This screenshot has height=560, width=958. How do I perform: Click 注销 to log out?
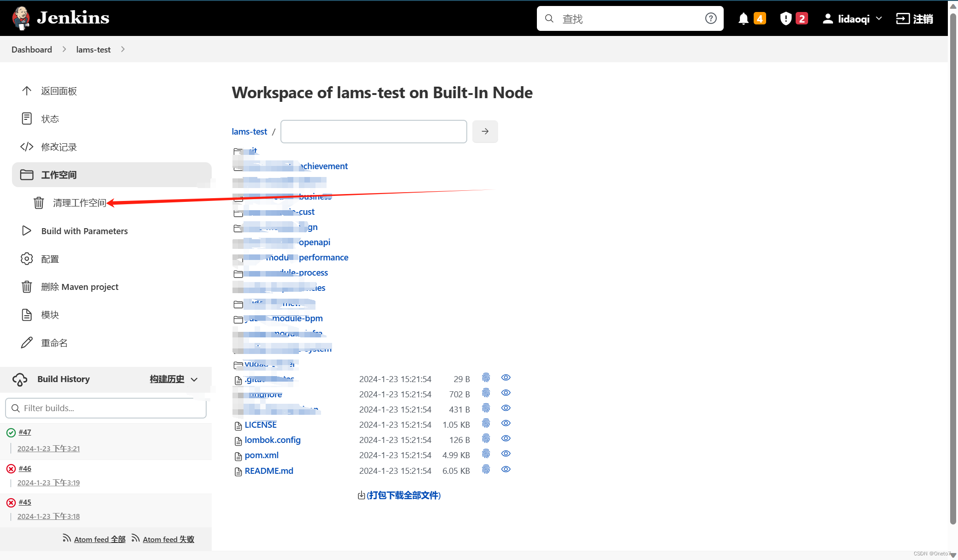pyautogui.click(x=915, y=18)
